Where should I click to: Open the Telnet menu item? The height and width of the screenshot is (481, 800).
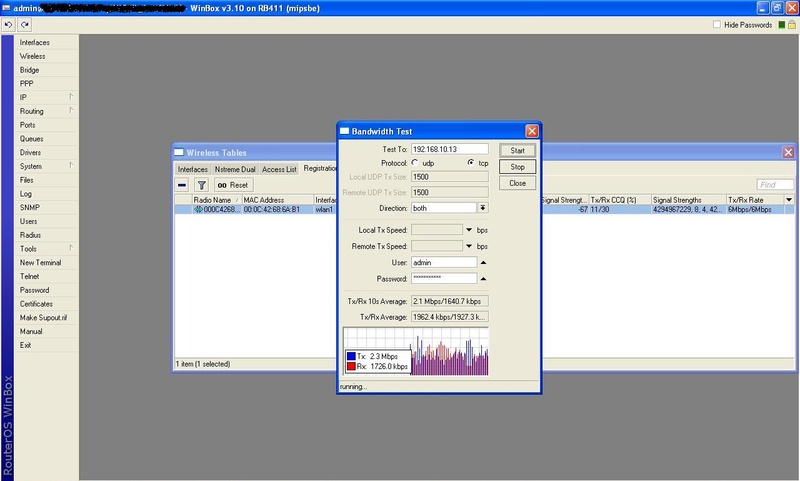(x=46, y=276)
